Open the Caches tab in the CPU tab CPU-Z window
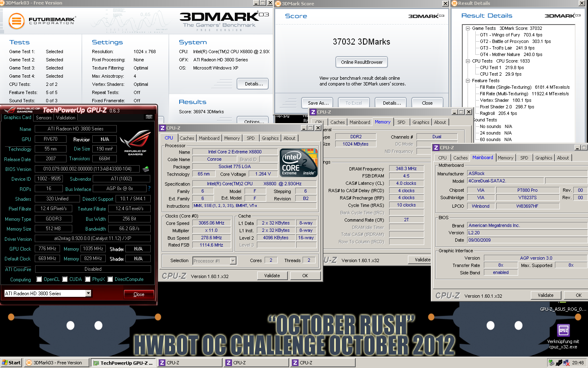The image size is (588, 368). coord(187,138)
